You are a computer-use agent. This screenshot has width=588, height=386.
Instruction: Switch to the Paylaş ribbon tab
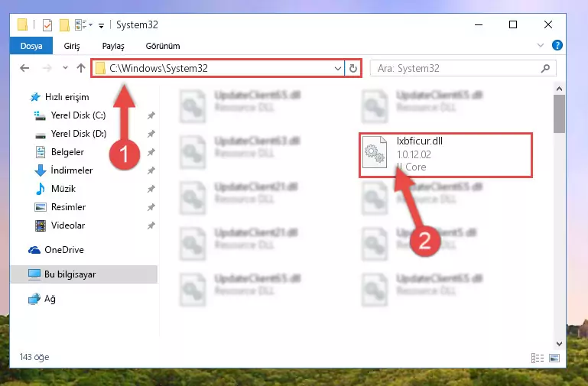[x=113, y=46]
